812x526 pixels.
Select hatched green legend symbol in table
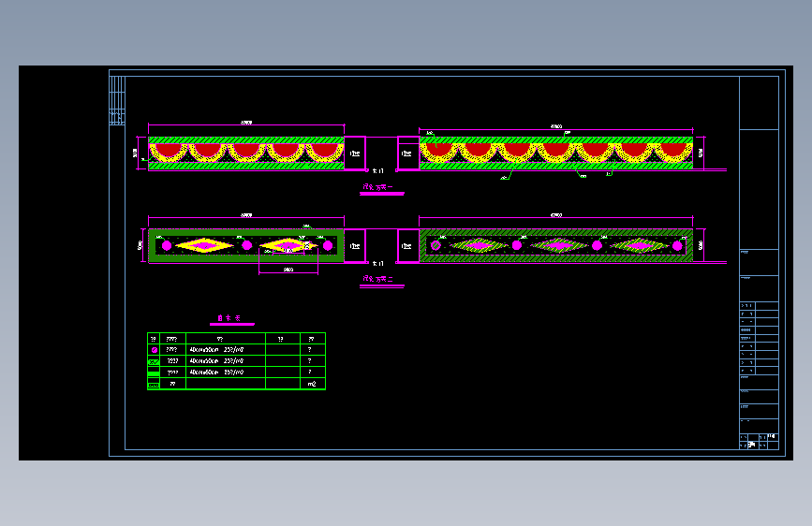154,361
